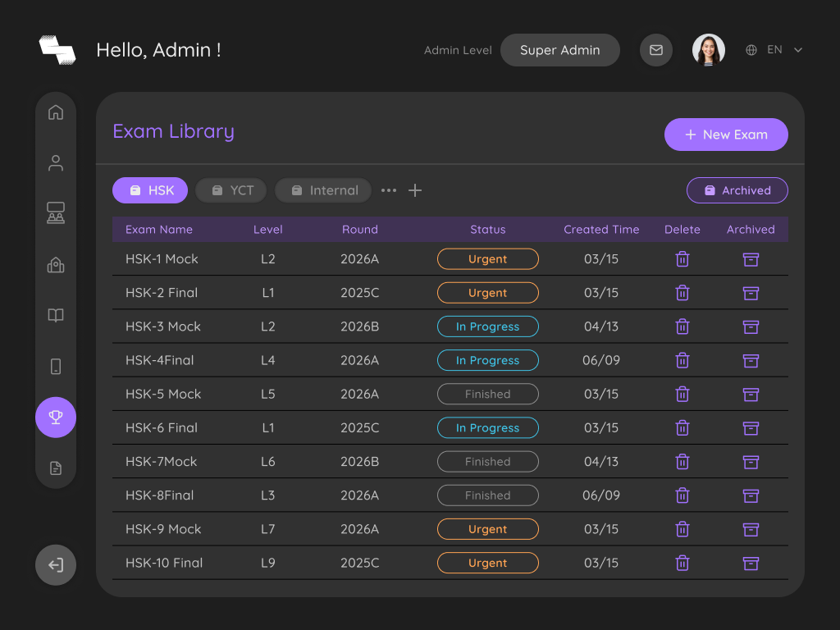The width and height of the screenshot is (840, 630).
Task: Archive the HSK-9 Mock exam
Action: pyautogui.click(x=751, y=529)
